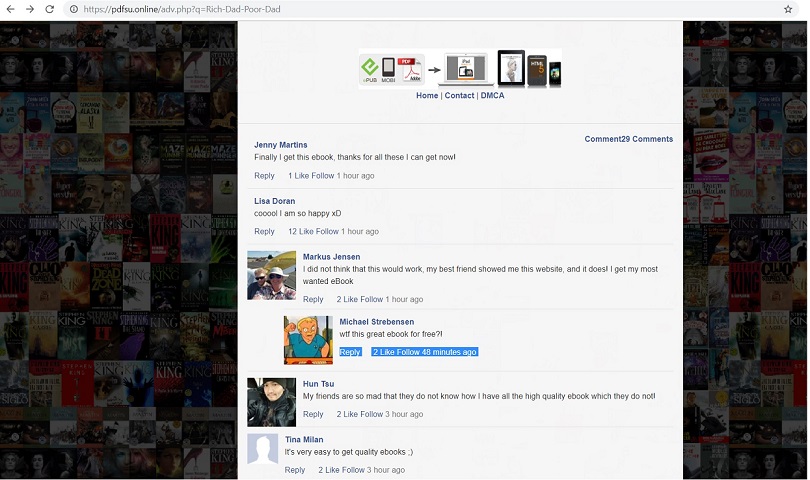The height and width of the screenshot is (480, 810).
Task: Open Markus Jensen's profile name
Action: (331, 257)
